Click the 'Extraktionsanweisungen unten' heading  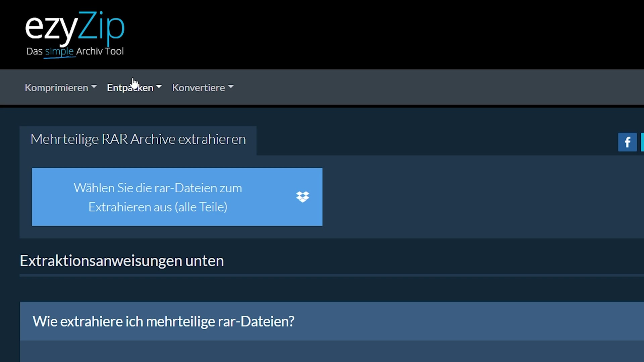[122, 261]
